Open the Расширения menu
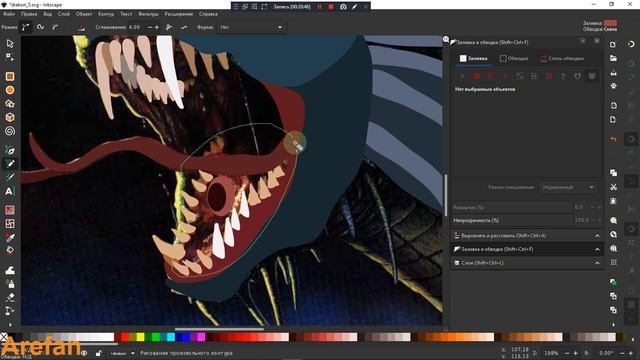640x360 pixels. pos(179,14)
